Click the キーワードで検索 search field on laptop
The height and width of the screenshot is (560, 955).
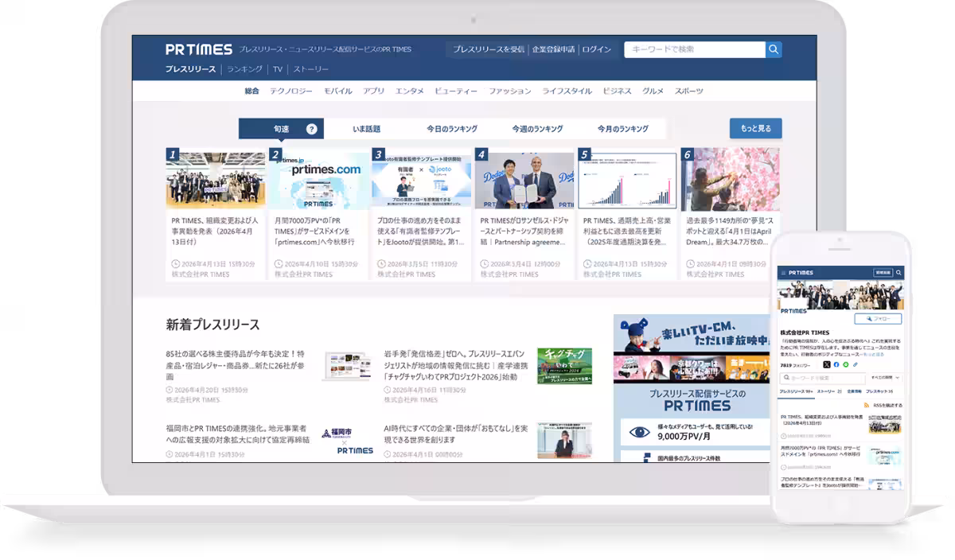(x=695, y=49)
